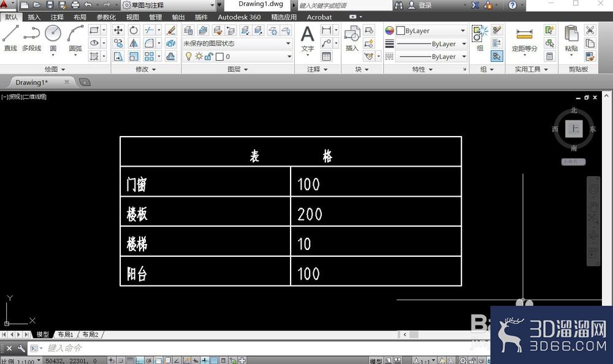
Task: Open the ByLayer linetype dropdown
Action: tap(431, 57)
